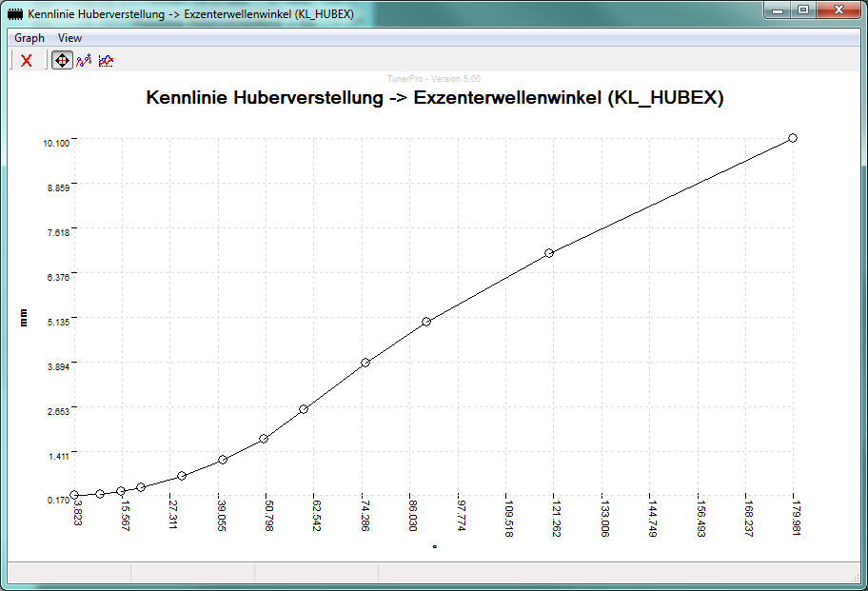Screen dimensions: 868x591
Task: Select the curve point just left of 121.262
Action: (x=549, y=253)
